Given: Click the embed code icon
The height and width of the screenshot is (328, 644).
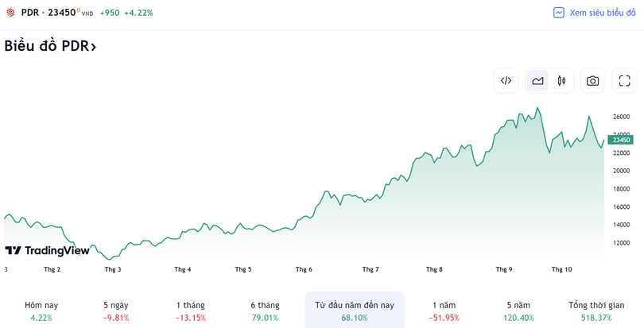Looking at the screenshot, I should coord(506,80).
